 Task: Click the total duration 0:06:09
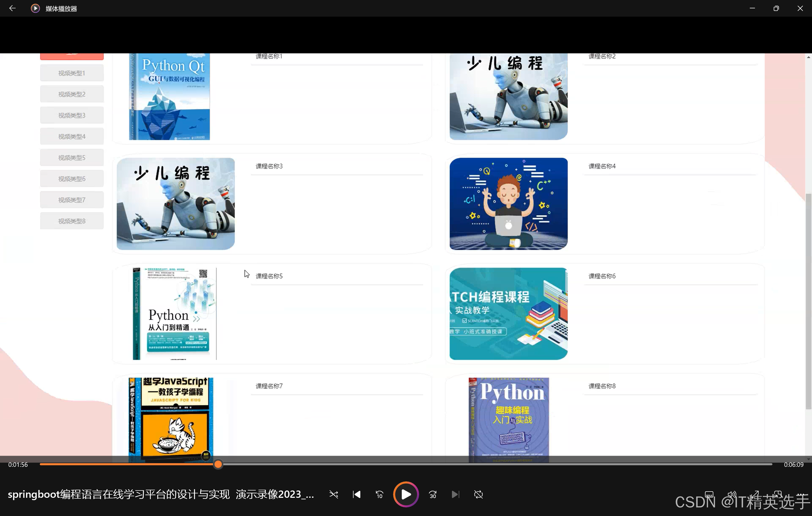[794, 464]
